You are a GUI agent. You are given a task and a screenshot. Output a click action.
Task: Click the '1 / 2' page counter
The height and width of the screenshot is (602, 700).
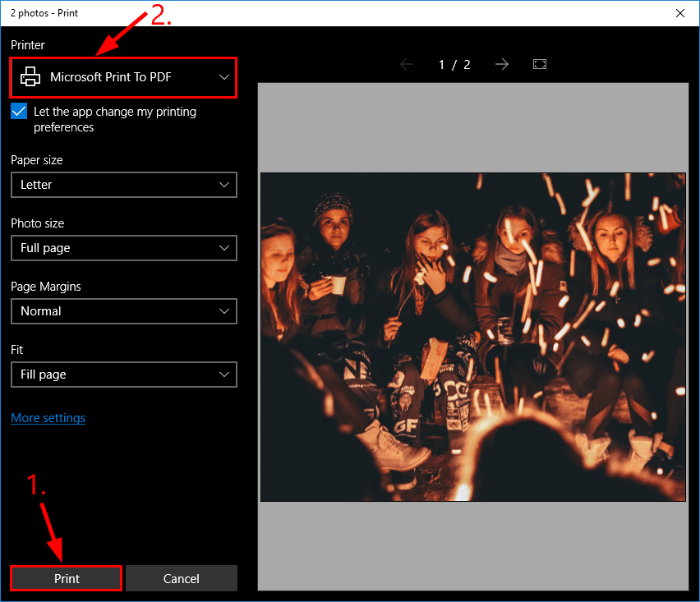pos(454,64)
